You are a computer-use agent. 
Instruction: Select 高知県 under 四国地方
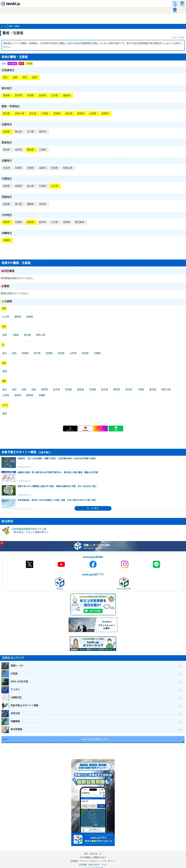click(x=43, y=204)
